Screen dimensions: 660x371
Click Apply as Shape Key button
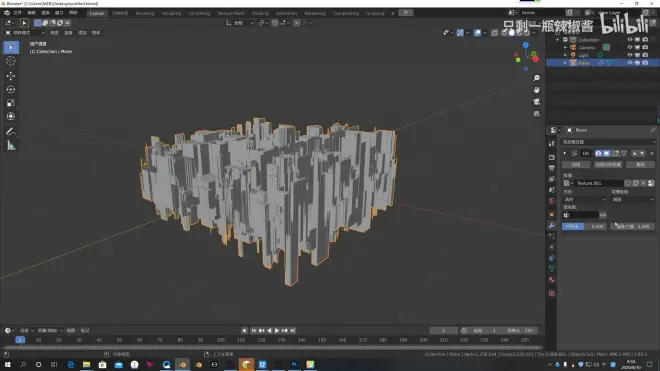[608, 165]
